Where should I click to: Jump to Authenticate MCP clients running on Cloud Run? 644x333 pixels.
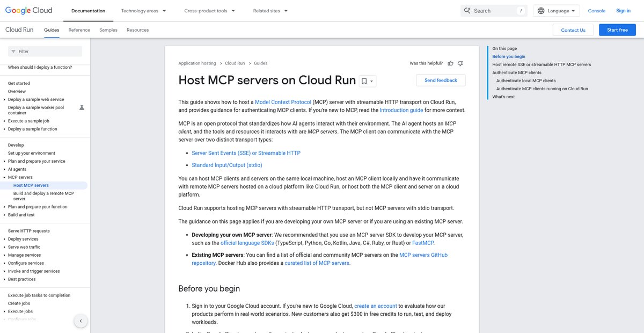(x=542, y=89)
